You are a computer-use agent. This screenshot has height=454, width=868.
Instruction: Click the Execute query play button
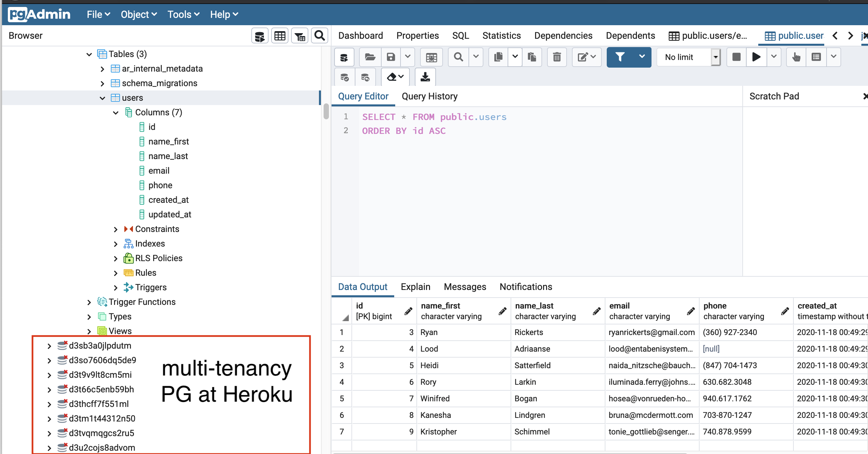tap(756, 57)
